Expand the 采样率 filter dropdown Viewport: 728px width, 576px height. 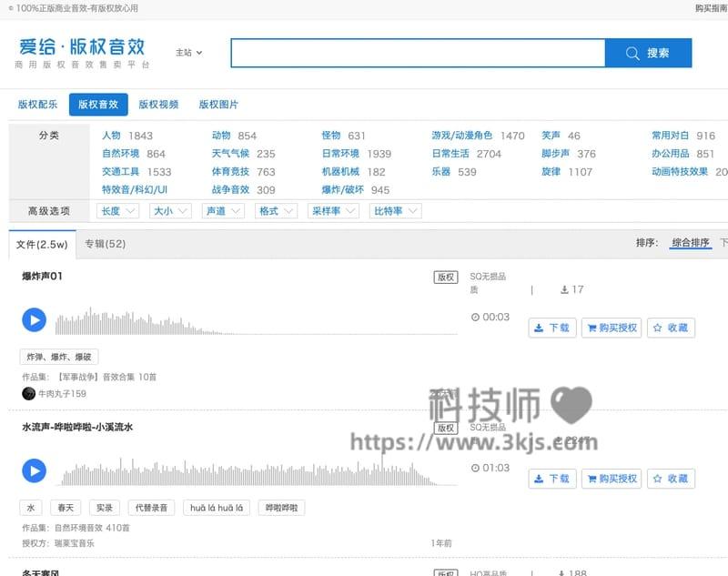tap(333, 211)
